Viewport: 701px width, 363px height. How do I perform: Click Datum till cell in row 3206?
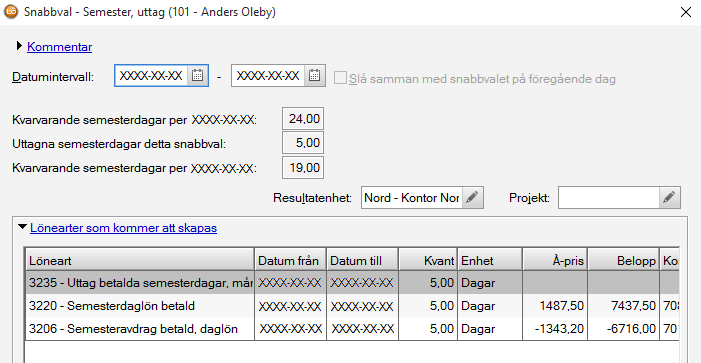click(363, 329)
